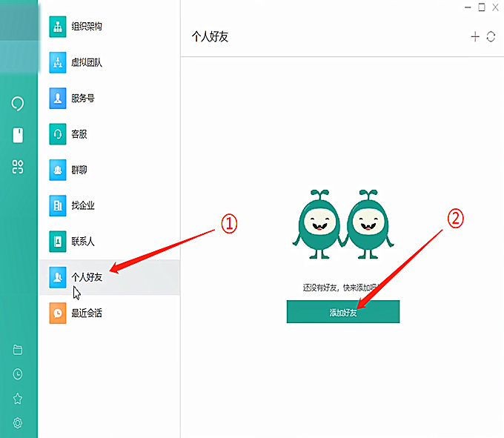
Task: Open the history clock icon in sidebar
Action: [18, 374]
